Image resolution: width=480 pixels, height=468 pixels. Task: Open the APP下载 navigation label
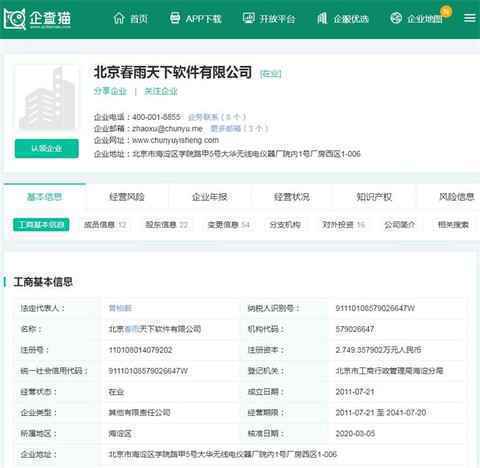[203, 19]
